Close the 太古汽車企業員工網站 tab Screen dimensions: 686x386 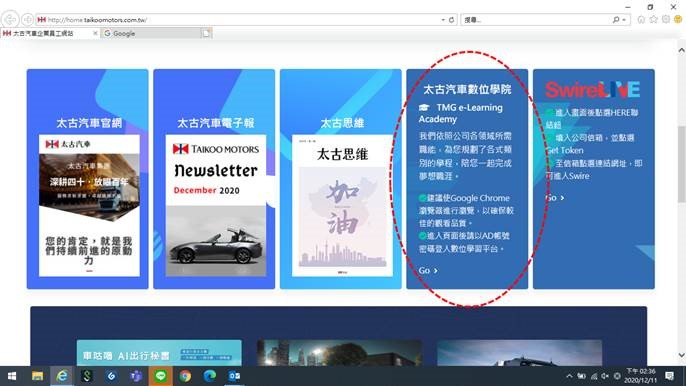(x=95, y=33)
